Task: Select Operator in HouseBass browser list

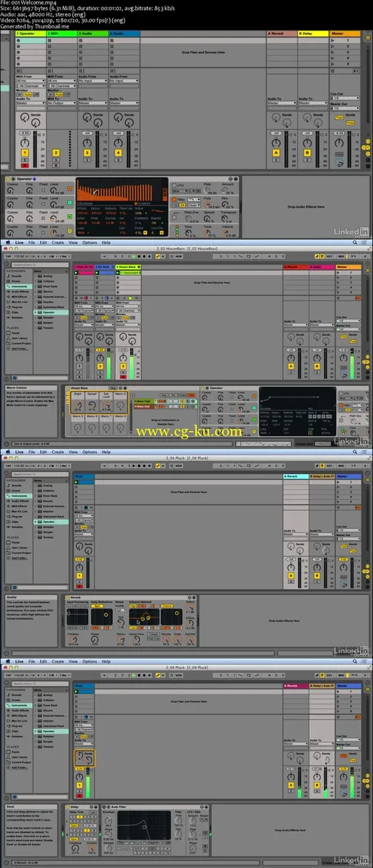Action: tap(51, 312)
